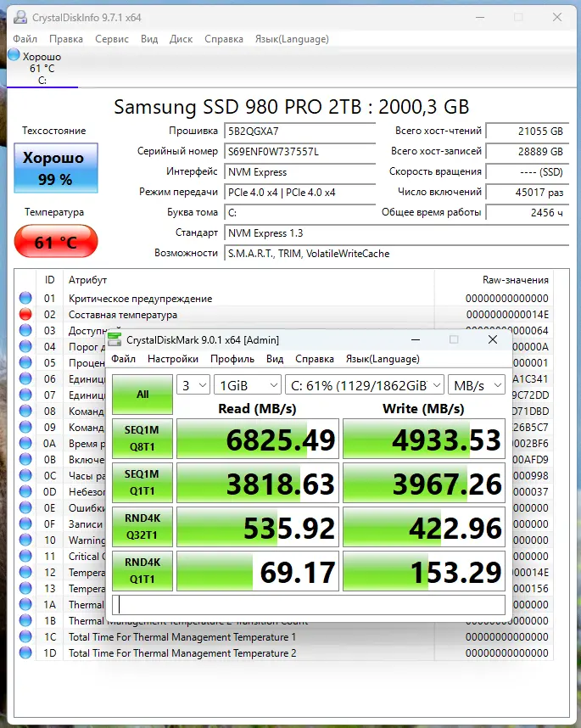Click status orb for attribute 01 Критическое предупреждение

click(x=25, y=298)
